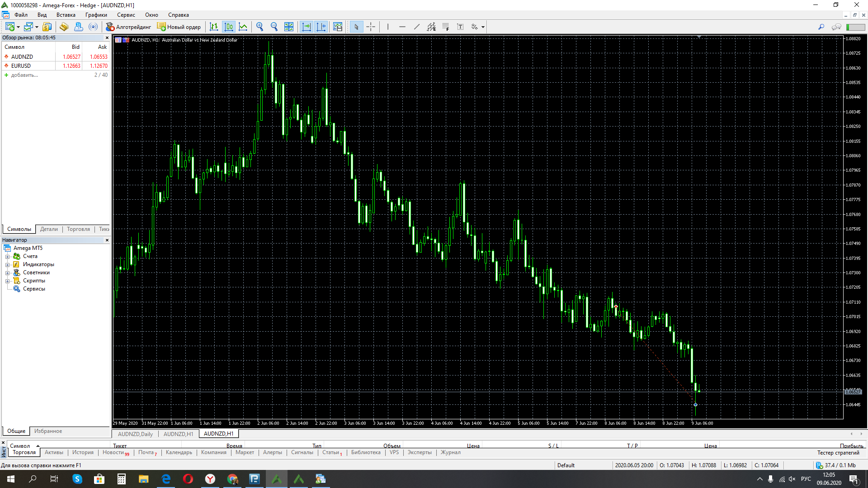Click the Тестер стратегий button
Image resolution: width=868 pixels, height=488 pixels.
[838, 453]
